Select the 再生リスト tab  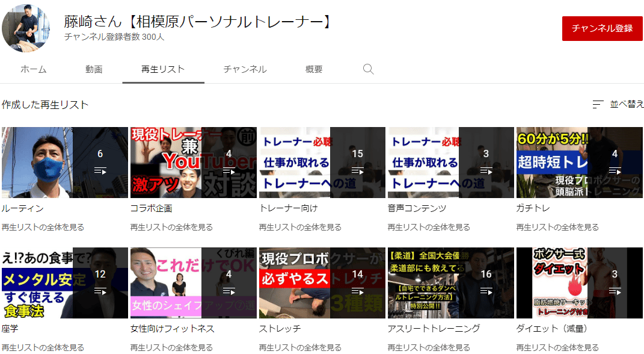[x=163, y=69]
